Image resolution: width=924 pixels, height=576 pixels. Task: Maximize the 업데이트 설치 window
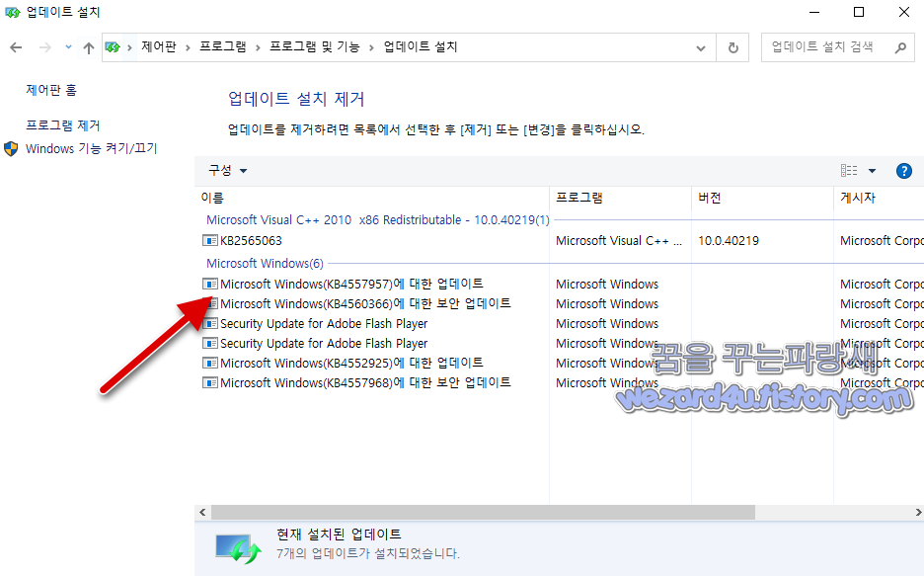pyautogui.click(x=859, y=13)
